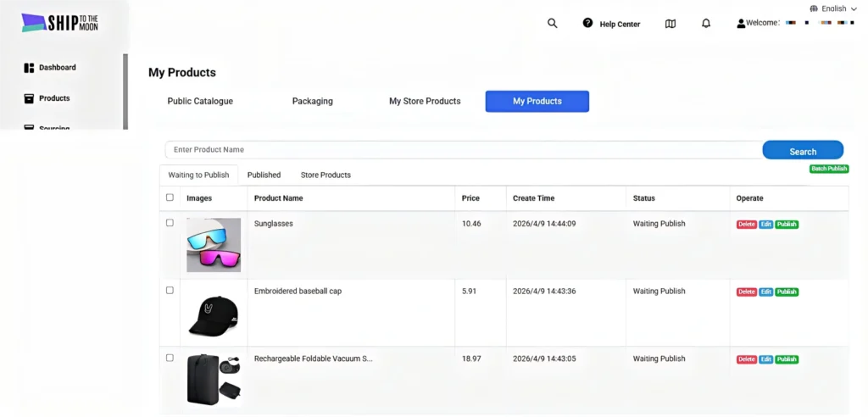
Task: Click create time 2026/4/9 14:43:05
Action: click(544, 359)
